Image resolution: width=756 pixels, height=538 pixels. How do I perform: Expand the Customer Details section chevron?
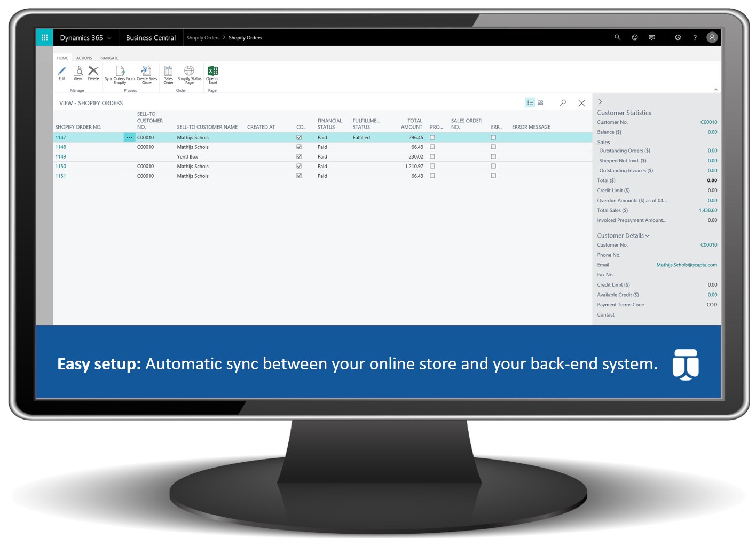(x=647, y=235)
